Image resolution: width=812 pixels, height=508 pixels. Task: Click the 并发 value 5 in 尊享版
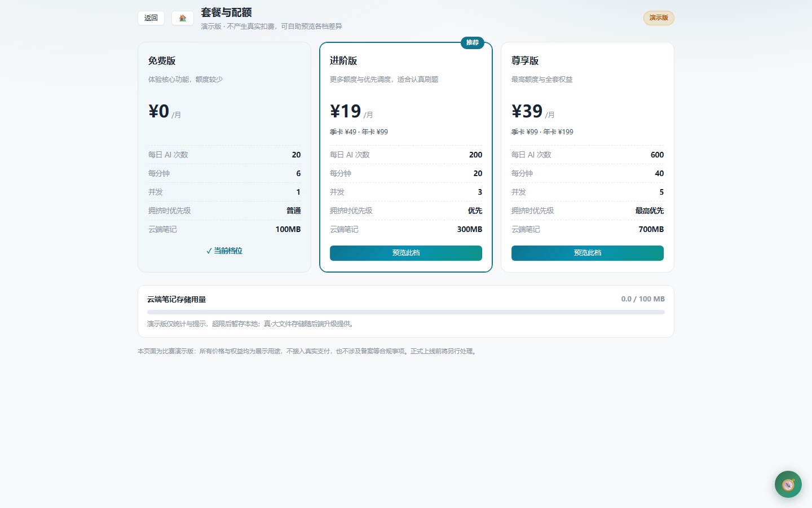[661, 192]
